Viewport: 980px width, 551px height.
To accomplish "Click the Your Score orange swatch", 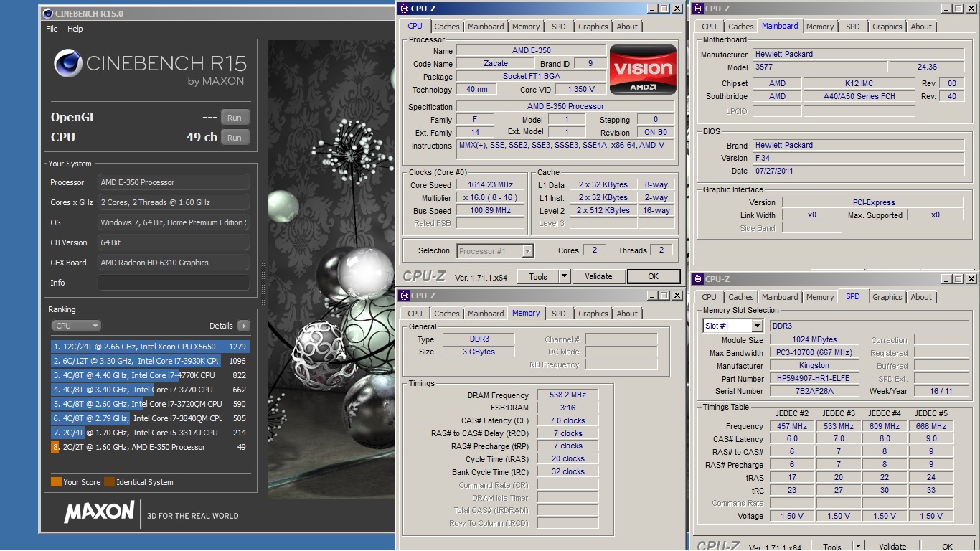I will (x=56, y=482).
